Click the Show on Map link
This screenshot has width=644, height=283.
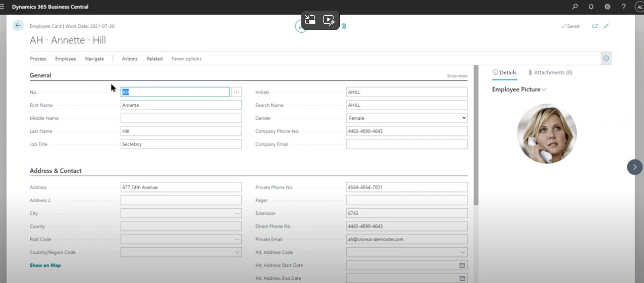click(x=45, y=265)
